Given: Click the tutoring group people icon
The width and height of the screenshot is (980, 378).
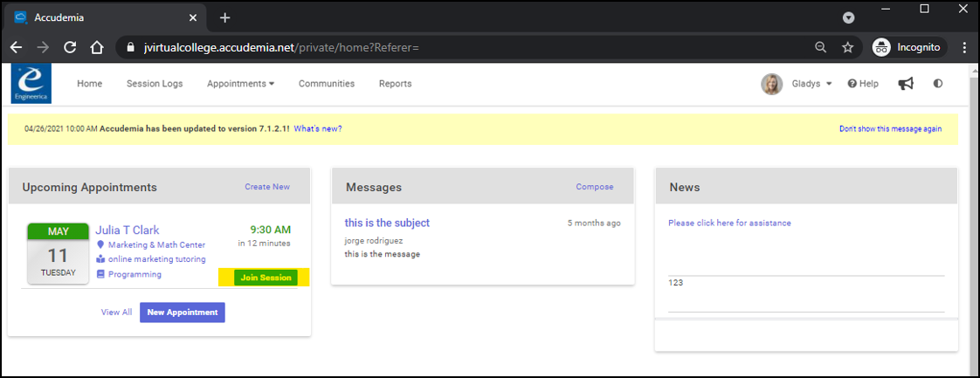Looking at the screenshot, I should point(100,259).
